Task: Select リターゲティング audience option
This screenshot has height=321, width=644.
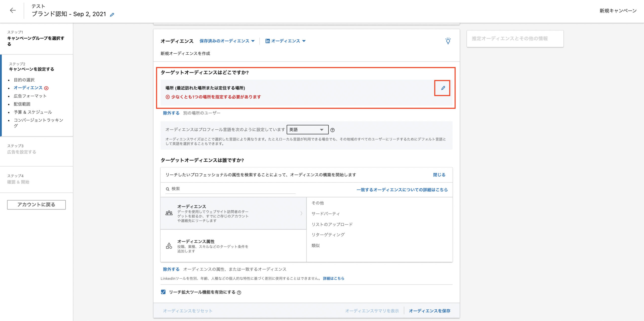Action: (328, 235)
